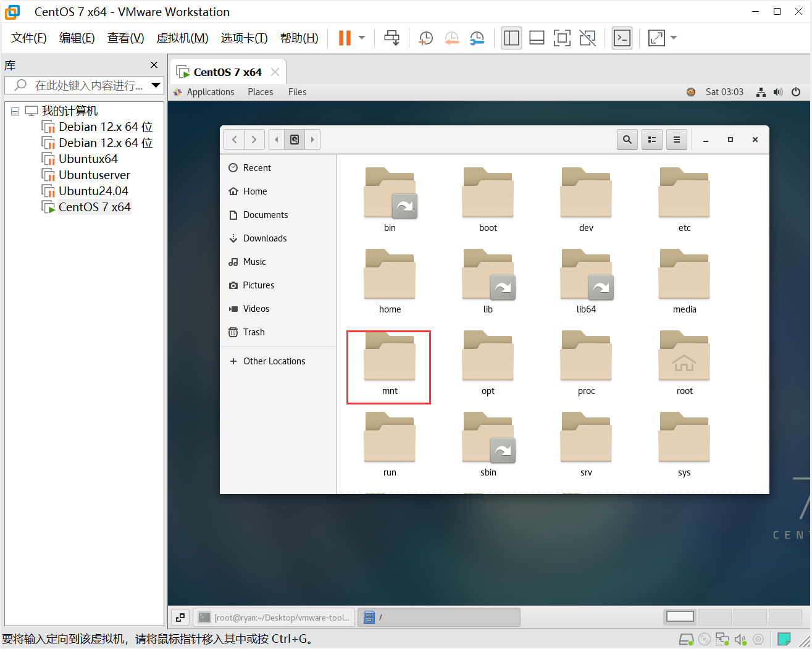Select Ubuntu24.04 in the library

(x=85, y=191)
